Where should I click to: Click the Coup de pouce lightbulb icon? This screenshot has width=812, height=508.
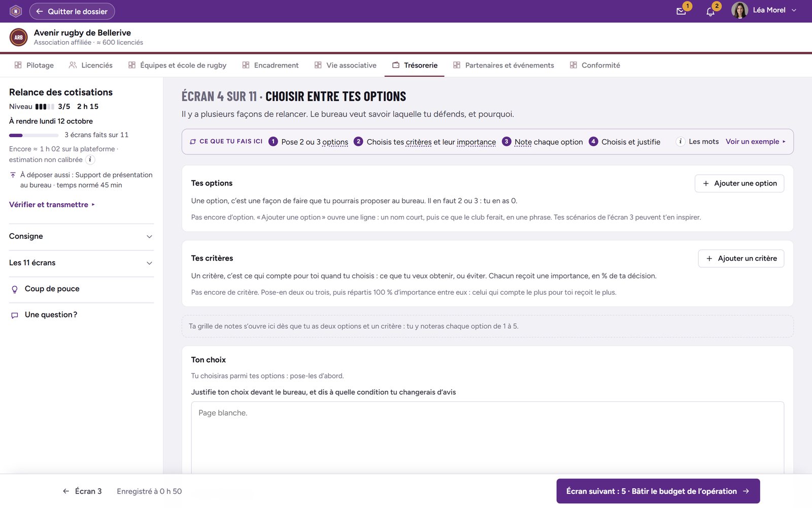pos(15,289)
